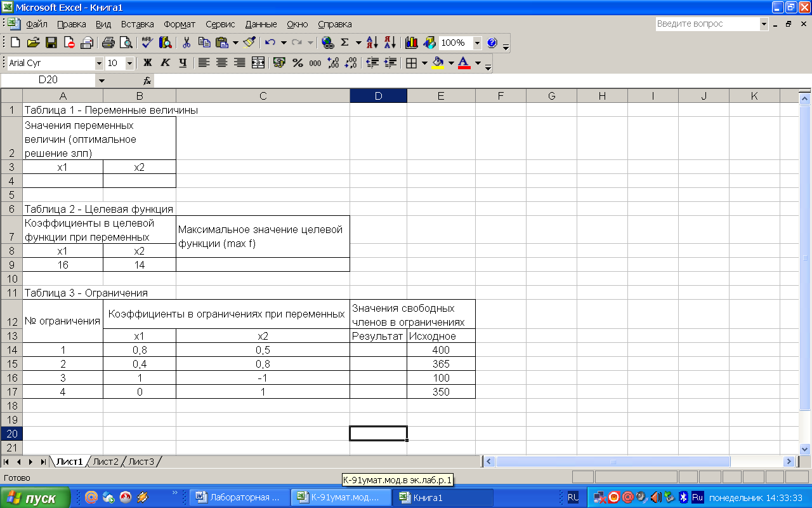Switch to the Лист3 sheet tab
812x508 pixels.
(141, 462)
